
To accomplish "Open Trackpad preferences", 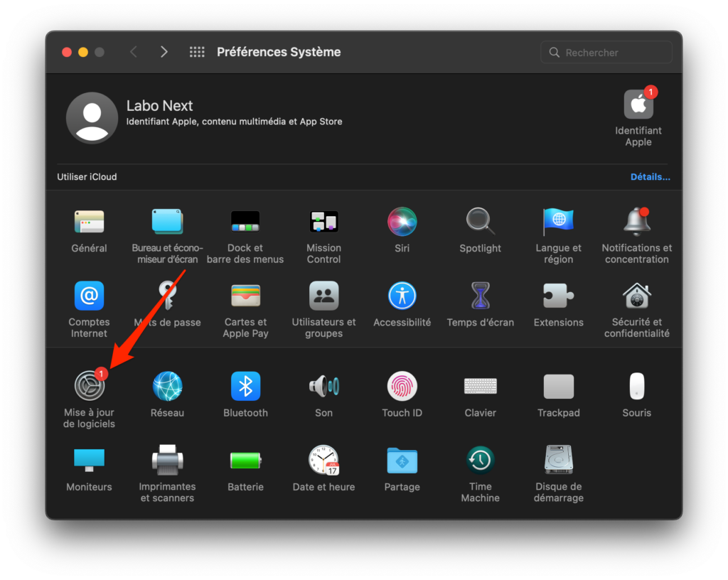I will (x=559, y=386).
